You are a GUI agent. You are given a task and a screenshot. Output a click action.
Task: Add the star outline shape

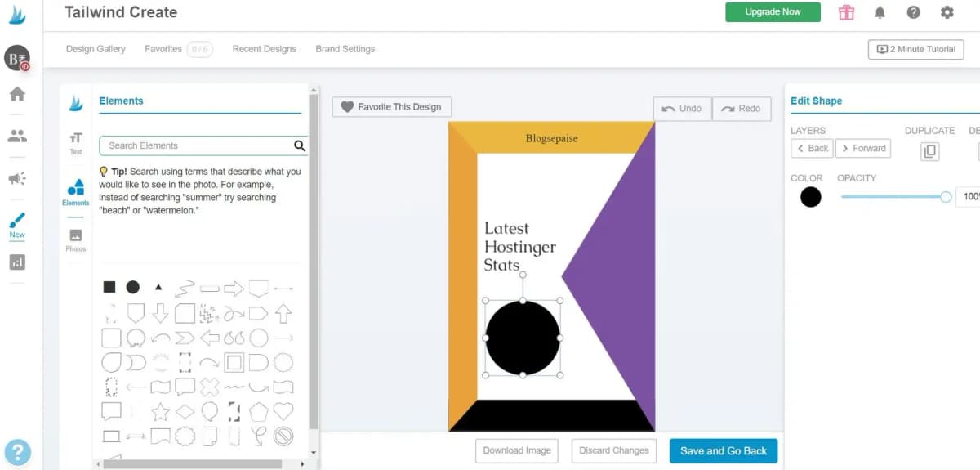tap(160, 410)
